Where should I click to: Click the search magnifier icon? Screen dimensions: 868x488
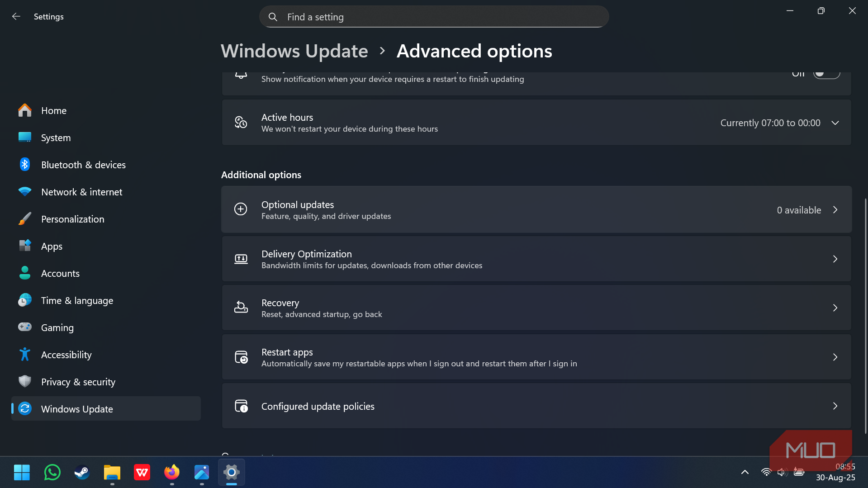[273, 17]
